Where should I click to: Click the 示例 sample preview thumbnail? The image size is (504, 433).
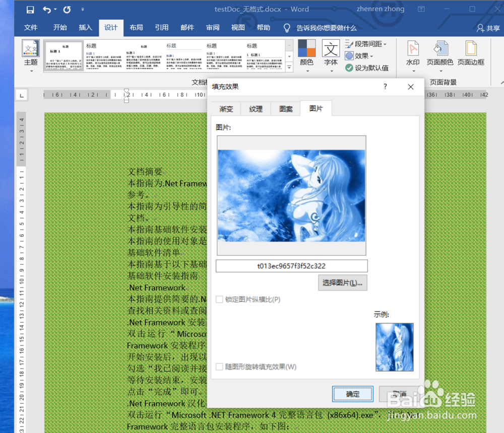(x=395, y=347)
